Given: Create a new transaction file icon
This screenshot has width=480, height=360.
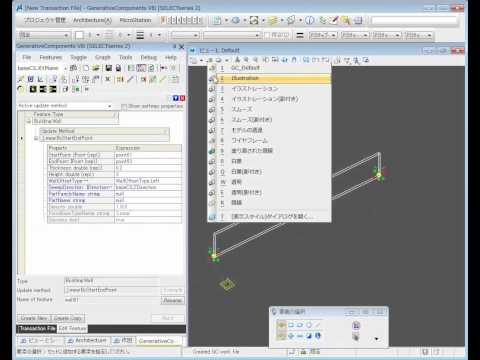Looking at the screenshot, I should [86, 68].
